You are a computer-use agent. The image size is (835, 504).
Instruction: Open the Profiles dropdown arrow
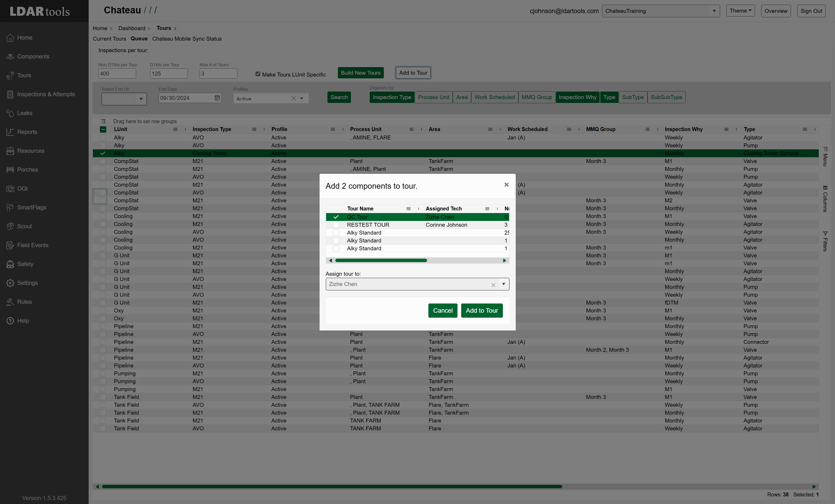[x=302, y=99]
